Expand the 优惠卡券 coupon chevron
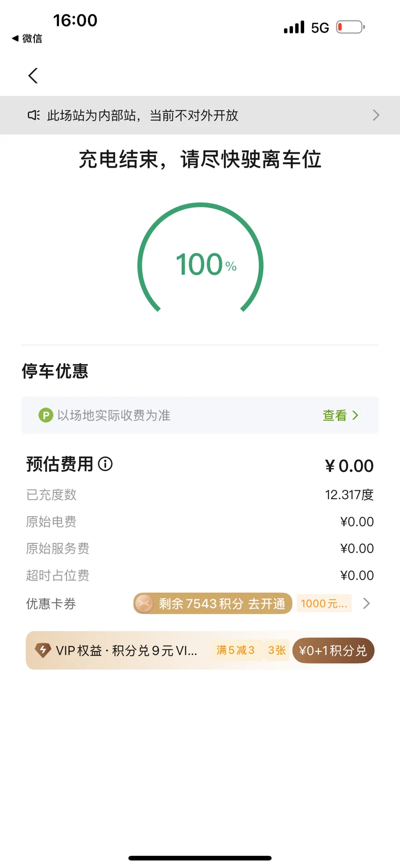This screenshot has height=868, width=400. click(367, 604)
